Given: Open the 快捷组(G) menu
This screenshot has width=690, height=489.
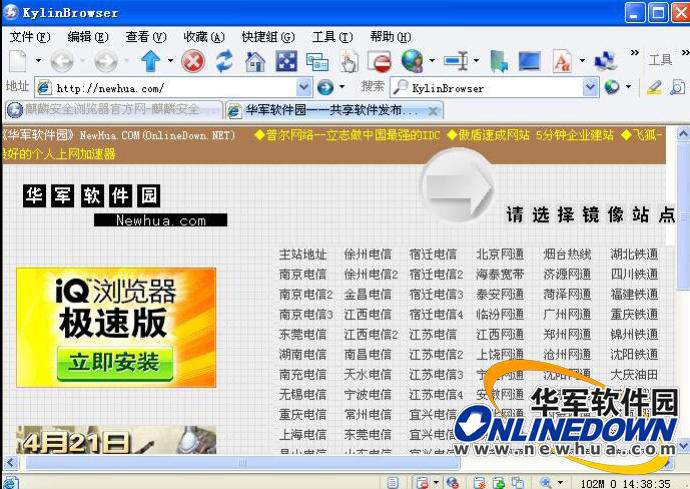Looking at the screenshot, I should pyautogui.click(x=268, y=37).
